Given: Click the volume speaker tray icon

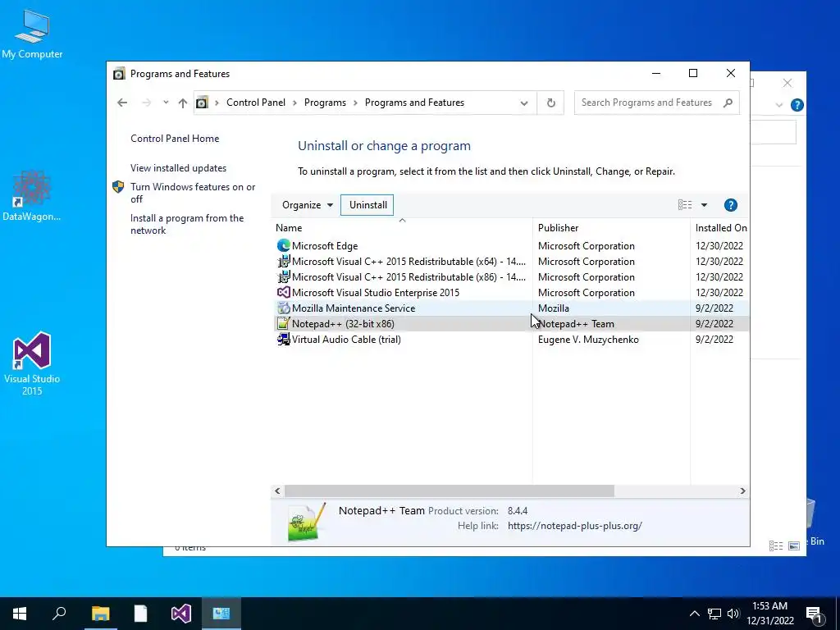Looking at the screenshot, I should [733, 614].
